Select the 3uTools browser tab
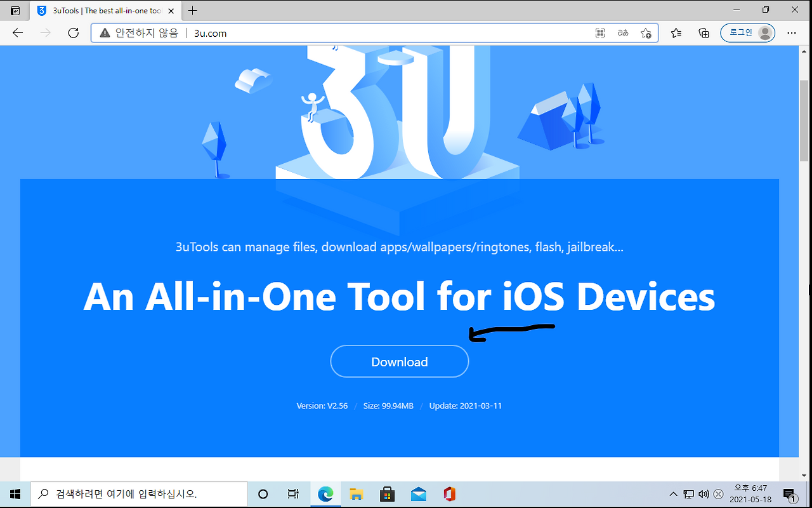This screenshot has height=508, width=812. click(x=105, y=11)
